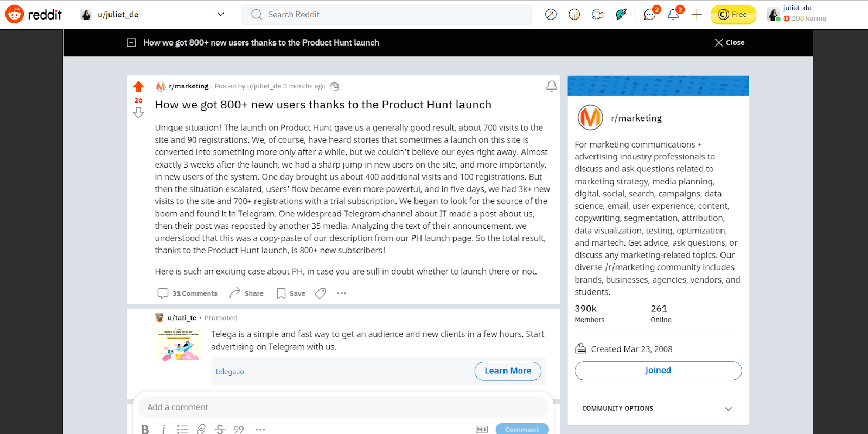This screenshot has width=868, height=434.
Task: Click the document icon in post header bar
Action: [x=131, y=43]
